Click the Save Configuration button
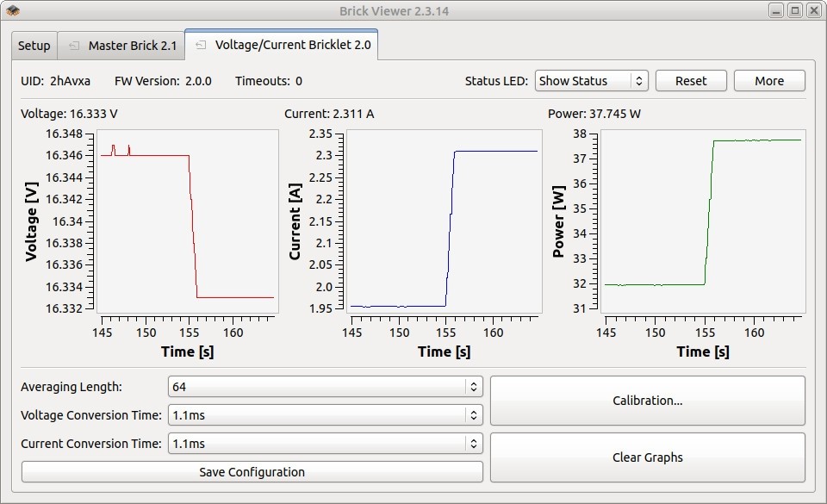Image resolution: width=827 pixels, height=504 pixels. pyautogui.click(x=252, y=472)
